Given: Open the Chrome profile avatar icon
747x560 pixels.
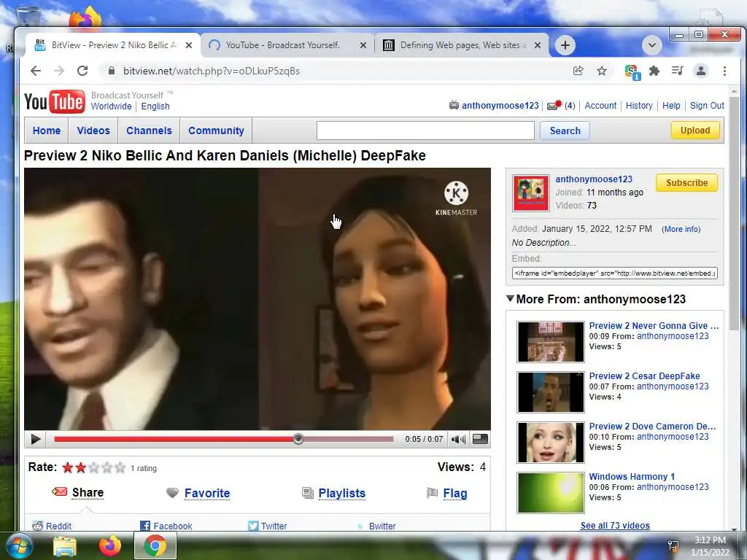Looking at the screenshot, I should click(701, 71).
